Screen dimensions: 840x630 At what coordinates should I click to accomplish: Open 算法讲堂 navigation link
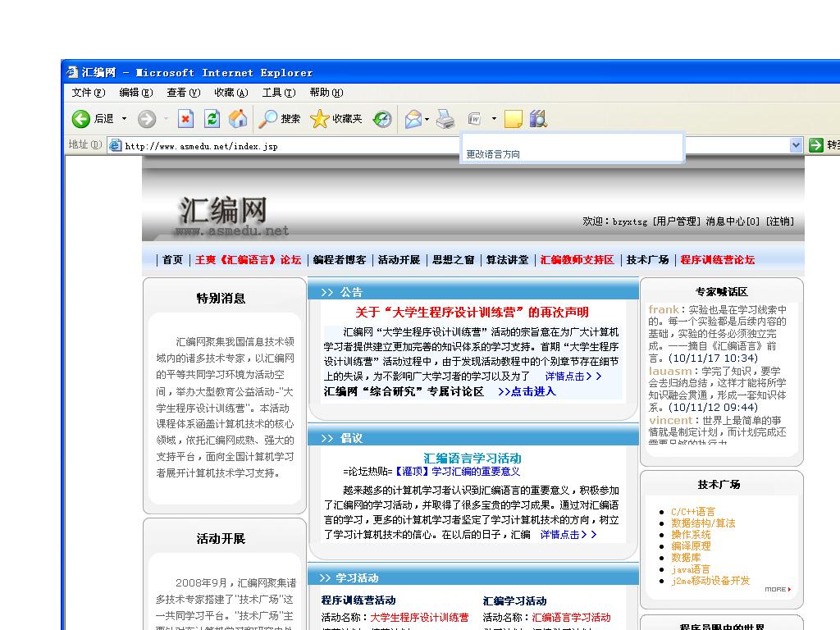click(x=507, y=260)
